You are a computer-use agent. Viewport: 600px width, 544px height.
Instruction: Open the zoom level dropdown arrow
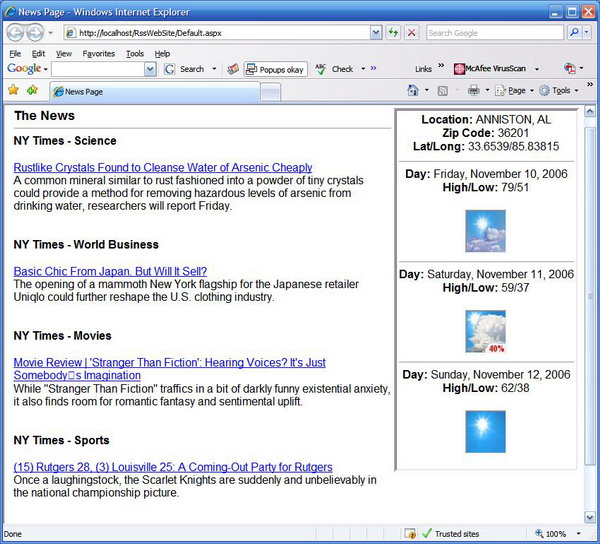[x=579, y=534]
